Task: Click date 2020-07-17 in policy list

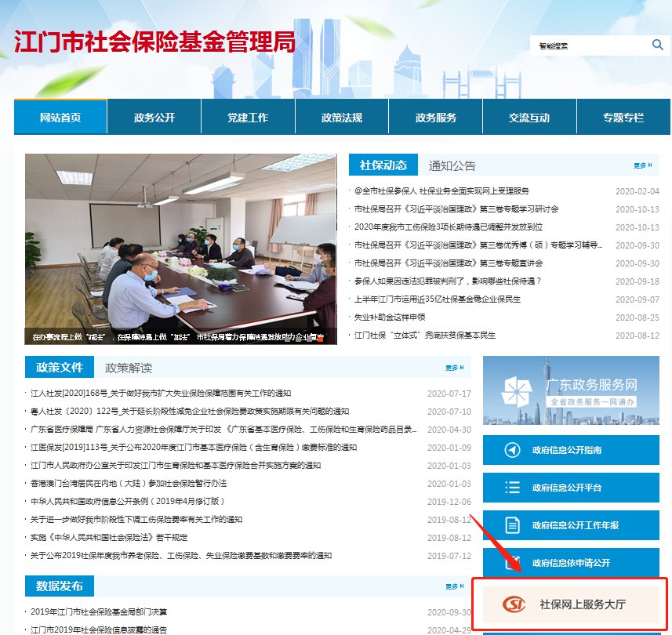Action: [449, 394]
